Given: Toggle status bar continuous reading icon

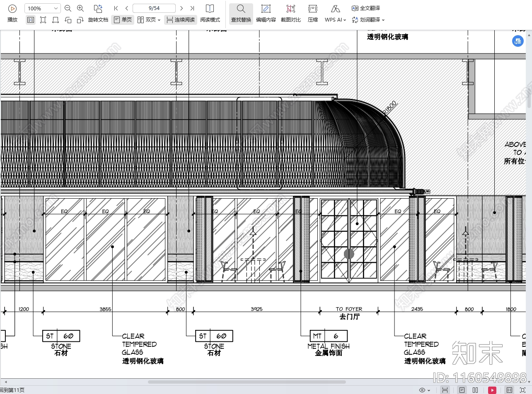Looking at the screenshot, I should click(445, 390).
